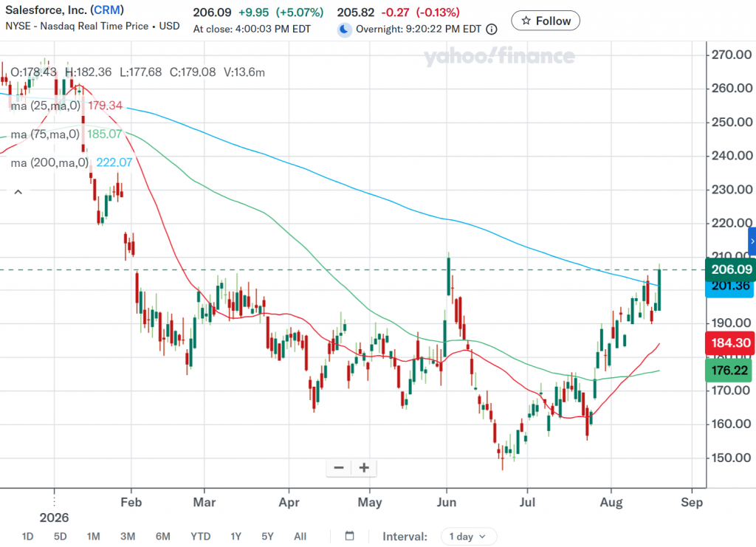
Task: Click the Aug label on time axis
Action: coord(611,503)
